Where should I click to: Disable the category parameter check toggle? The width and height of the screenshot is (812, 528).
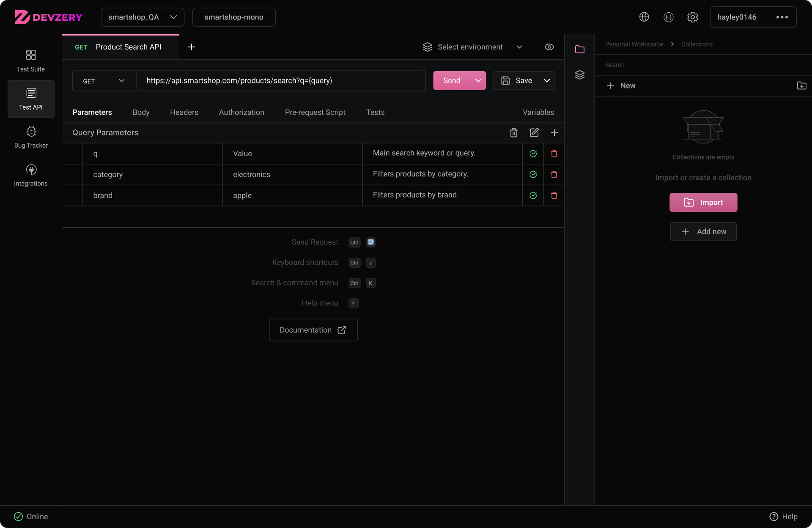[x=533, y=175]
